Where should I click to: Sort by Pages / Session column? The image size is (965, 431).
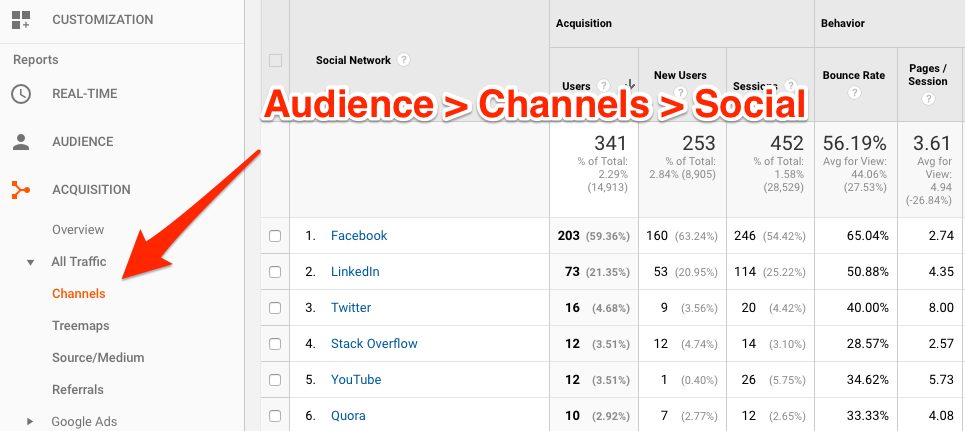928,75
